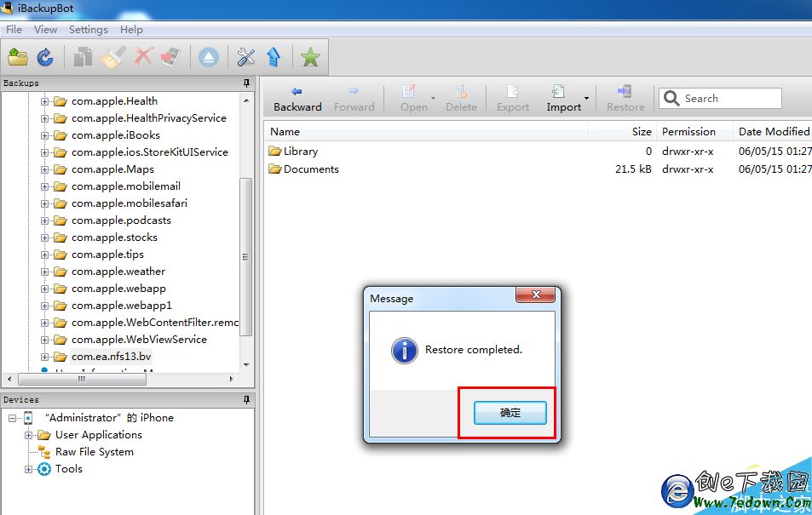Toggle the Backups panel pin
The image size is (812, 515).
(x=246, y=83)
